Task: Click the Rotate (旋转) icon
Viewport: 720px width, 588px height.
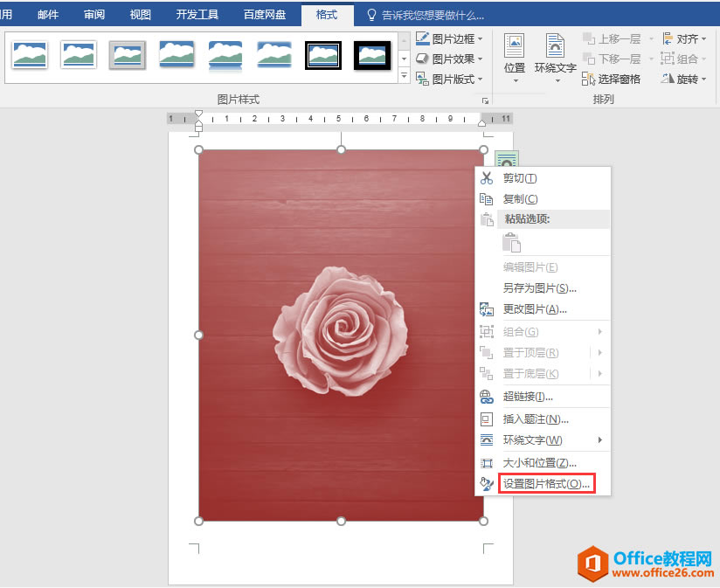Action: click(668, 79)
